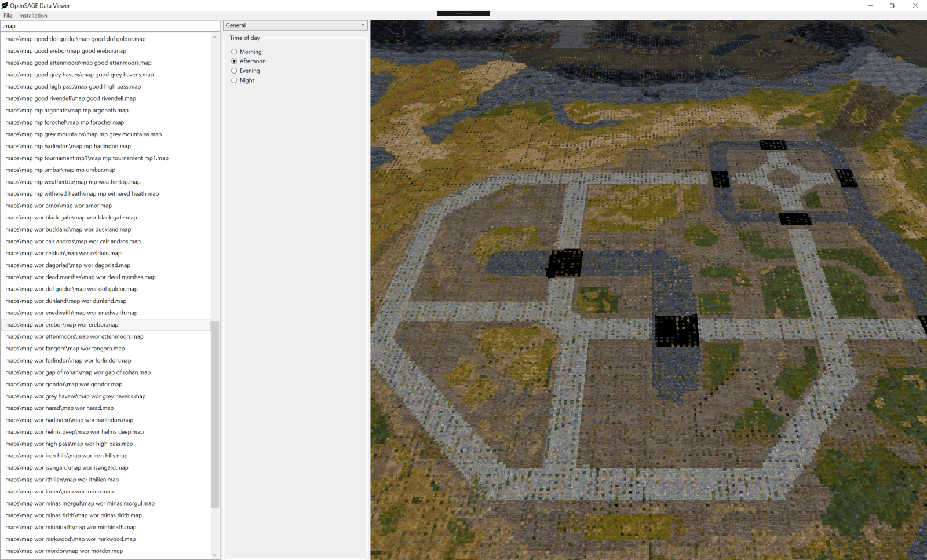927x560 pixels.
Task: Select map mp tournament mp1.map
Action: (105, 158)
